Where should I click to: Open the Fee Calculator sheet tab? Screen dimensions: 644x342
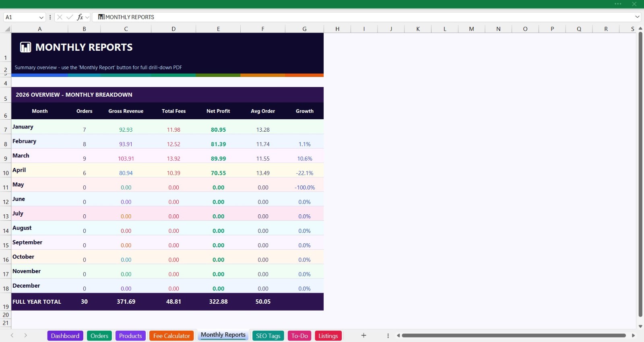[171, 336]
